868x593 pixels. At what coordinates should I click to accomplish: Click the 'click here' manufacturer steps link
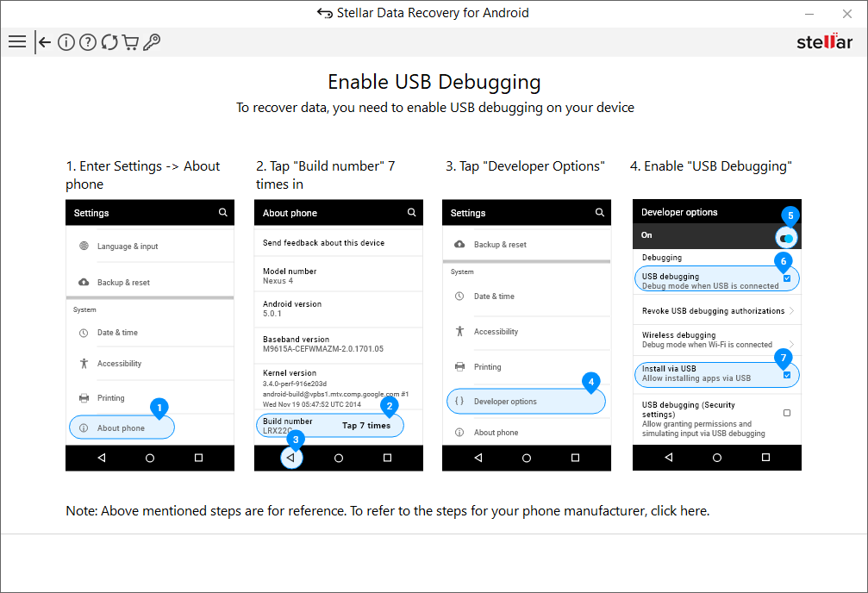tap(678, 511)
